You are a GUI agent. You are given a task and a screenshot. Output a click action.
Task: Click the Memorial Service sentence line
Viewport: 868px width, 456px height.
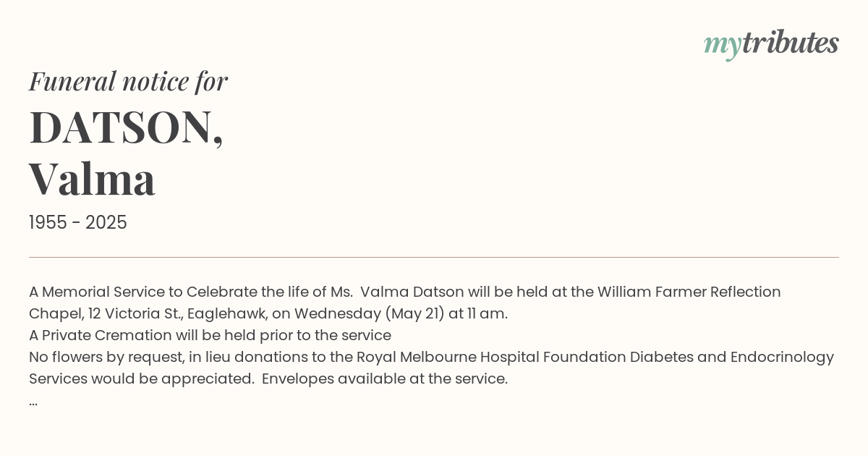click(x=405, y=292)
